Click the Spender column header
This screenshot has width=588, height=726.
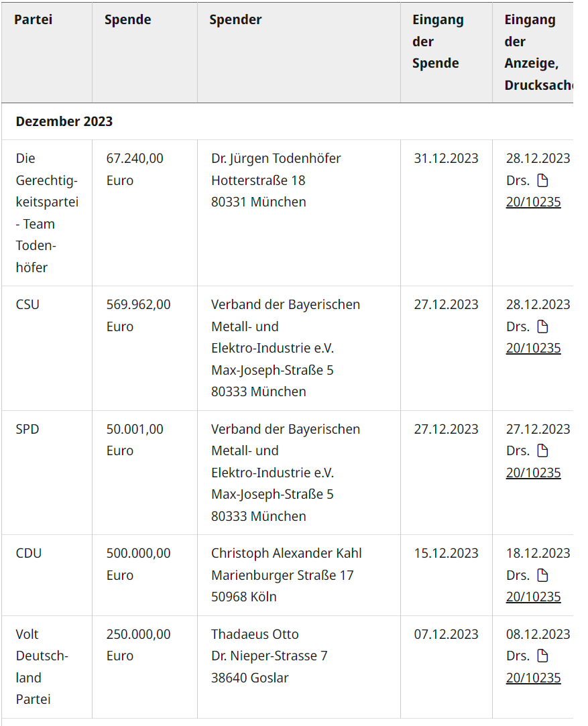click(x=235, y=20)
